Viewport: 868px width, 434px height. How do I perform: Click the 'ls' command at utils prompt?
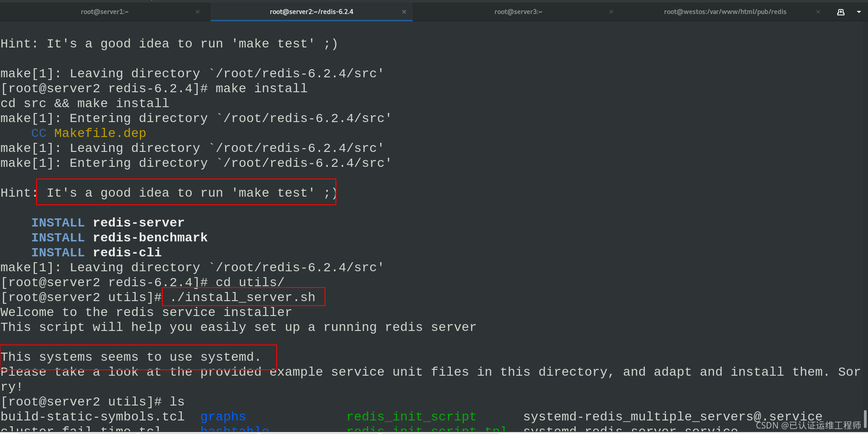click(x=177, y=401)
